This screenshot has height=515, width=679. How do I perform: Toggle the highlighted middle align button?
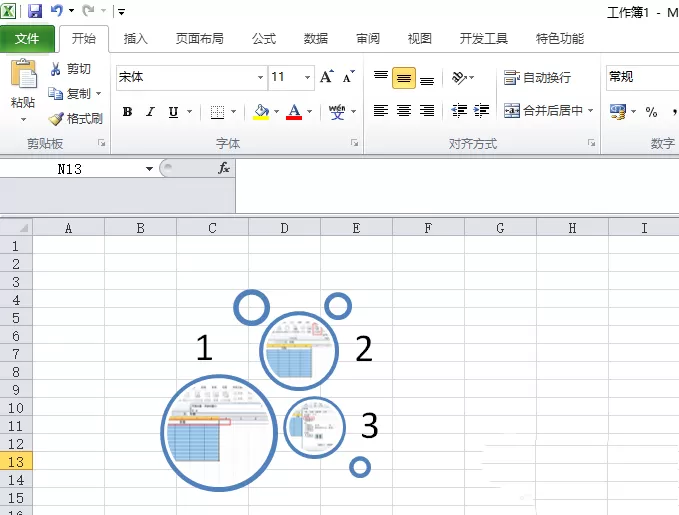point(404,78)
